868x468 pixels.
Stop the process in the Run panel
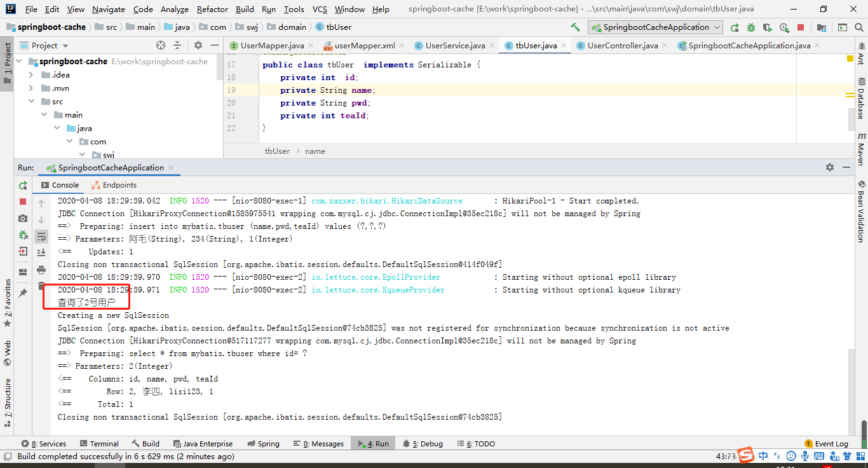[x=23, y=202]
